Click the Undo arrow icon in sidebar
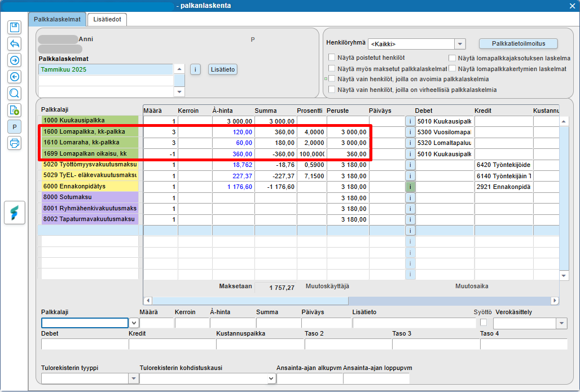This screenshot has height=392, width=580. pos(15,43)
